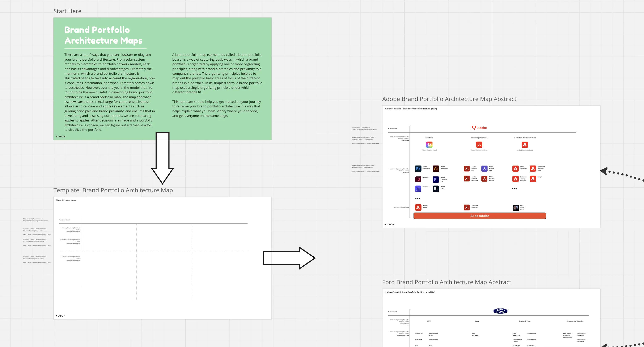
Task: Click the left intro paragraph in green frame
Action: (x=110, y=92)
